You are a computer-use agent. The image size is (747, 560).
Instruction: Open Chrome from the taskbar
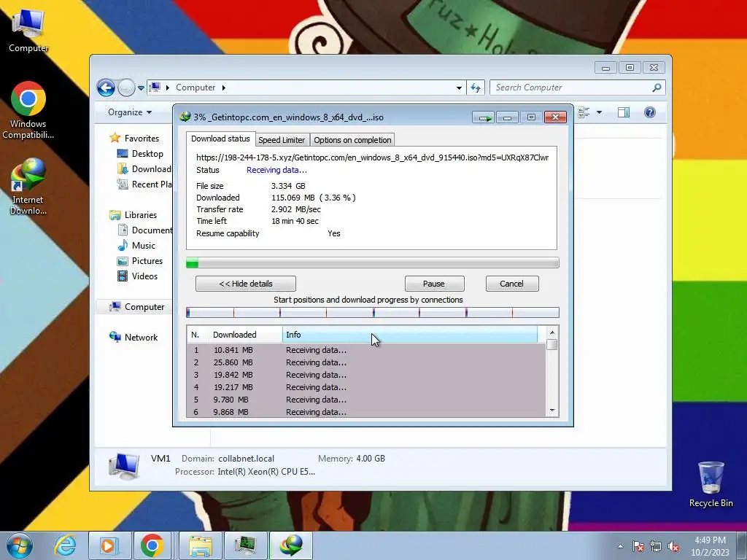tap(152, 545)
